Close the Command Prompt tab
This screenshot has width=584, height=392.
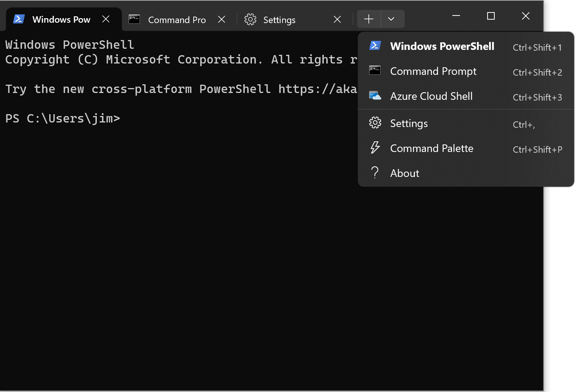pyautogui.click(x=222, y=19)
